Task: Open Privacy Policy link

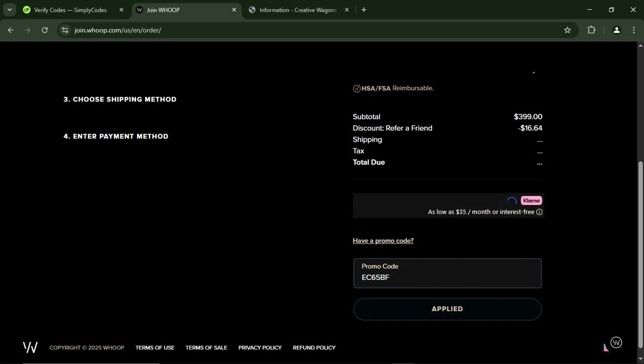Action: tap(260, 348)
